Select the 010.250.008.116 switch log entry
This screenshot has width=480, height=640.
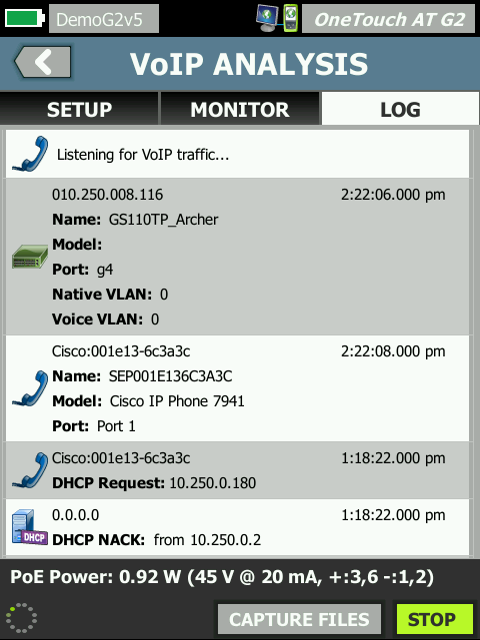(238, 257)
